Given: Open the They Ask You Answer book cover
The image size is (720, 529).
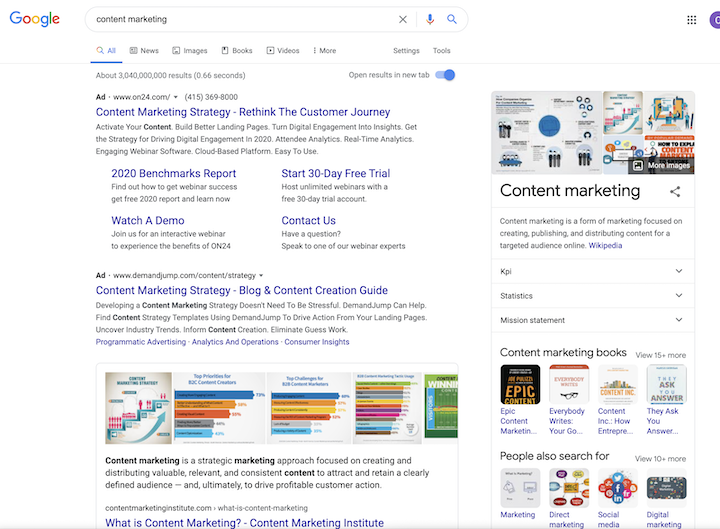Looking at the screenshot, I should [x=667, y=384].
